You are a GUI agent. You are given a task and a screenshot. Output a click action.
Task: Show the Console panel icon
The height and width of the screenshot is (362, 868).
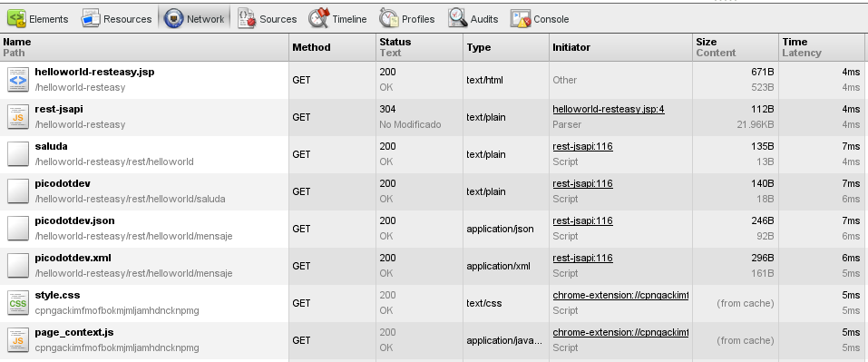[521, 19]
